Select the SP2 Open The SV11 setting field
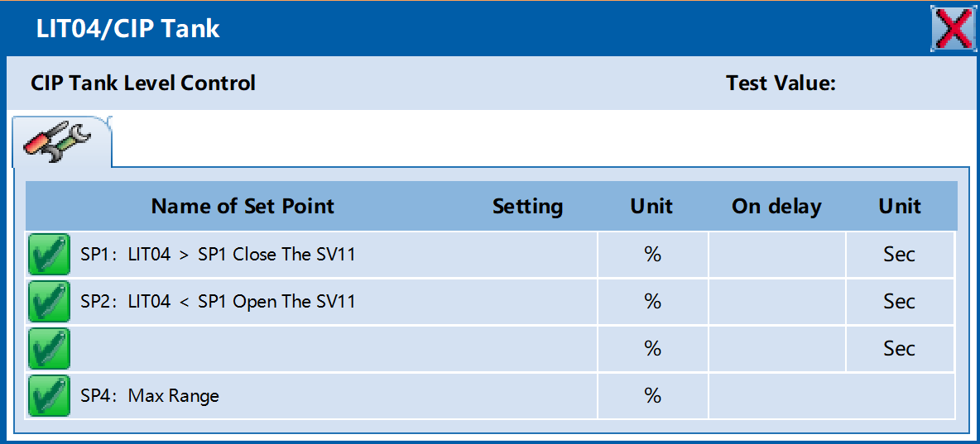Viewport: 980px width, 444px height. 528,302
